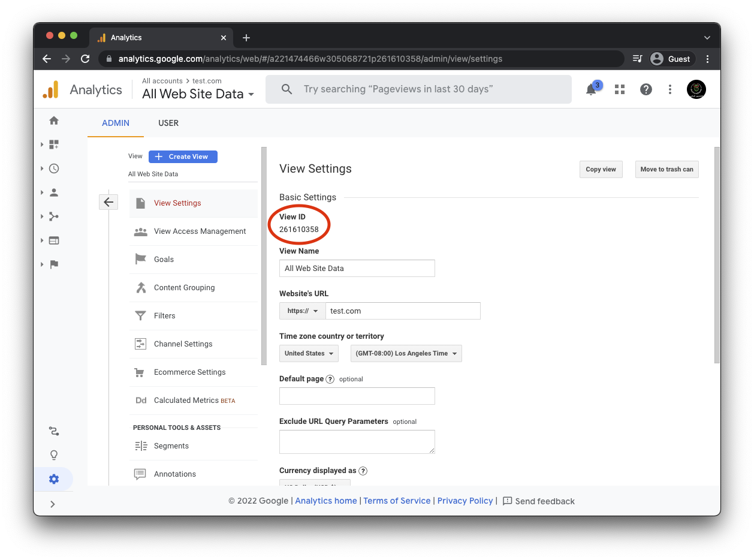Click Exclude URL Query Parameters textarea

coord(357,442)
